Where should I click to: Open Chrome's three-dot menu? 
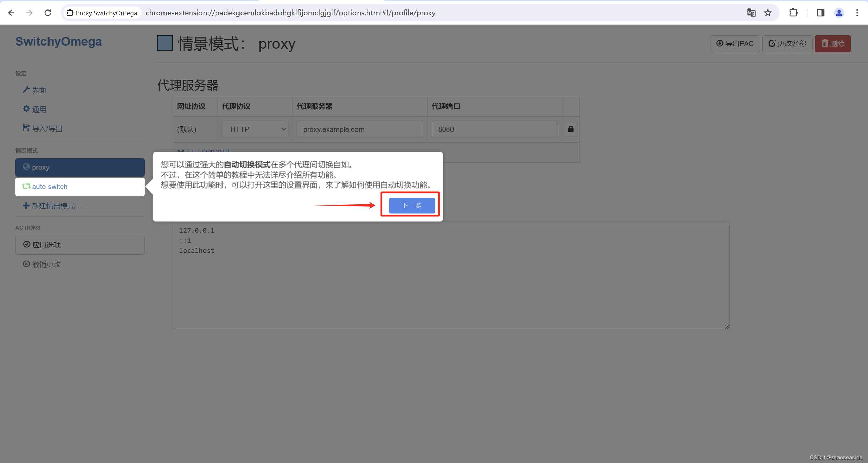click(x=857, y=13)
